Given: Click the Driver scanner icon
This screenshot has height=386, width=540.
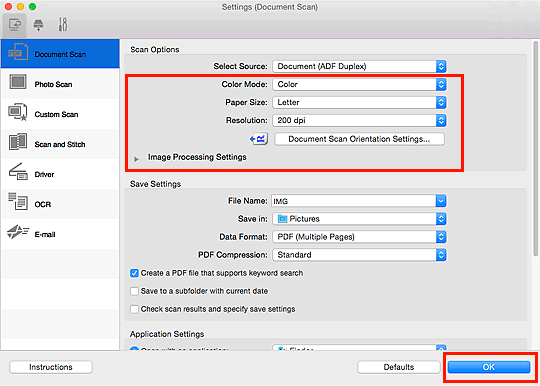Looking at the screenshot, I should point(18,172).
